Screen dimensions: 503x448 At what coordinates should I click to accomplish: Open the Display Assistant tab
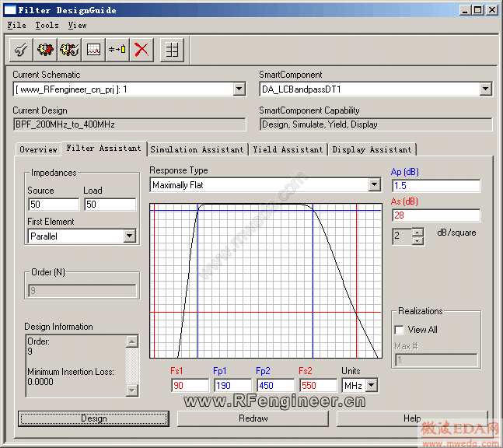[x=372, y=149]
